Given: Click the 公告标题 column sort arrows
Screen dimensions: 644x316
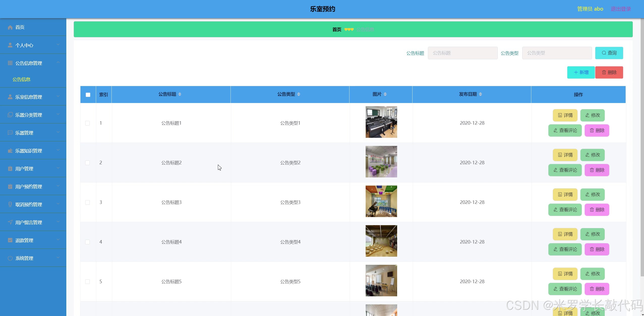Looking at the screenshot, I should (180, 94).
